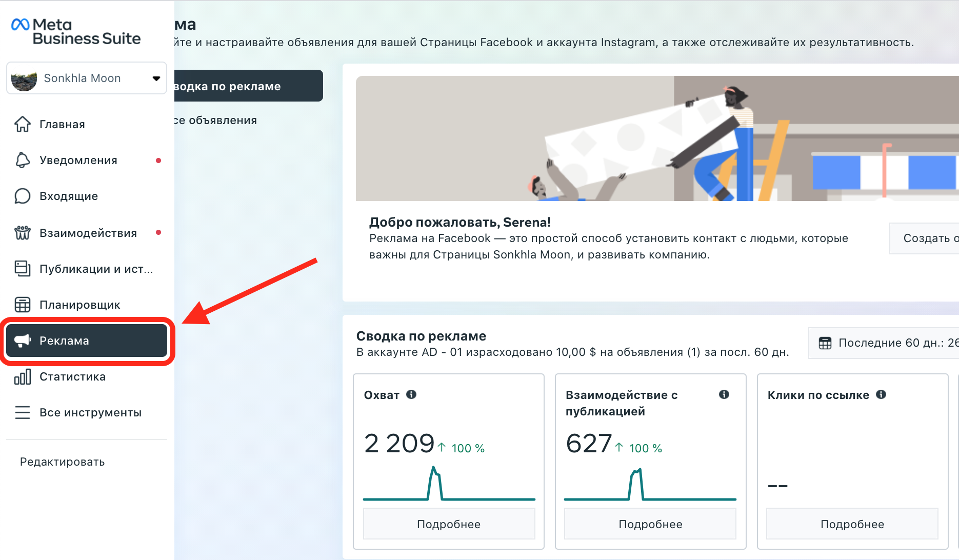959x560 pixels.
Task: Click the Охват trend chart
Action: pos(449,483)
